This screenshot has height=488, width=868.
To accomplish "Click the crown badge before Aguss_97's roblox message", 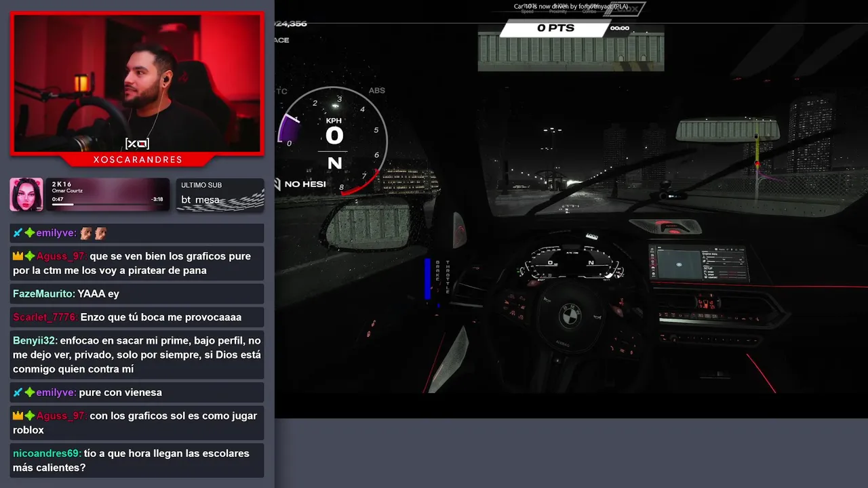I will (18, 415).
